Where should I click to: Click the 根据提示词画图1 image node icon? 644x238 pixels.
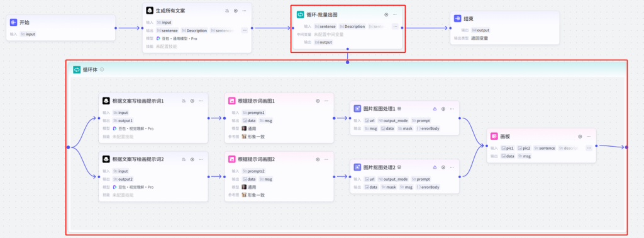[x=231, y=101]
